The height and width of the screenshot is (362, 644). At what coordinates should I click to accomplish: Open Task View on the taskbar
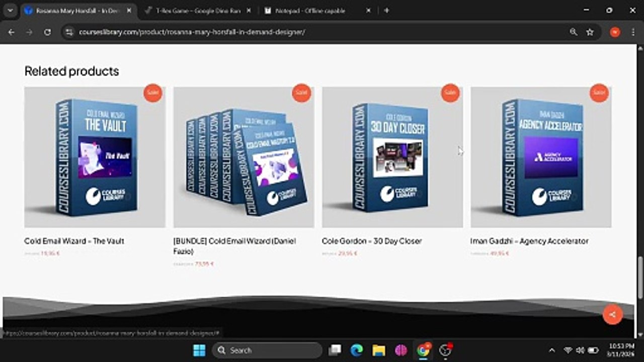[x=335, y=350]
